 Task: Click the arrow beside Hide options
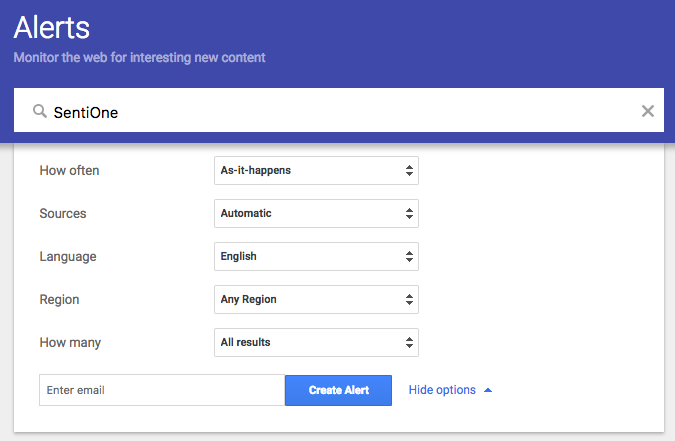pyautogui.click(x=488, y=390)
